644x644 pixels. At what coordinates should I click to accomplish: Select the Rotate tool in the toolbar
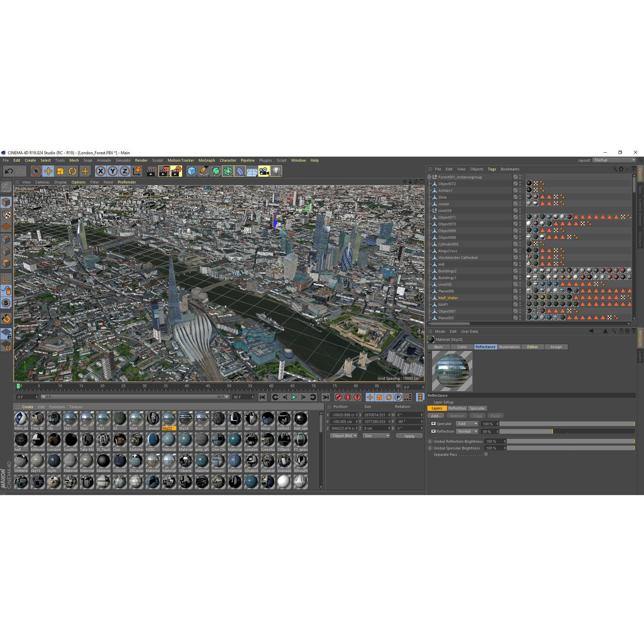[x=73, y=171]
